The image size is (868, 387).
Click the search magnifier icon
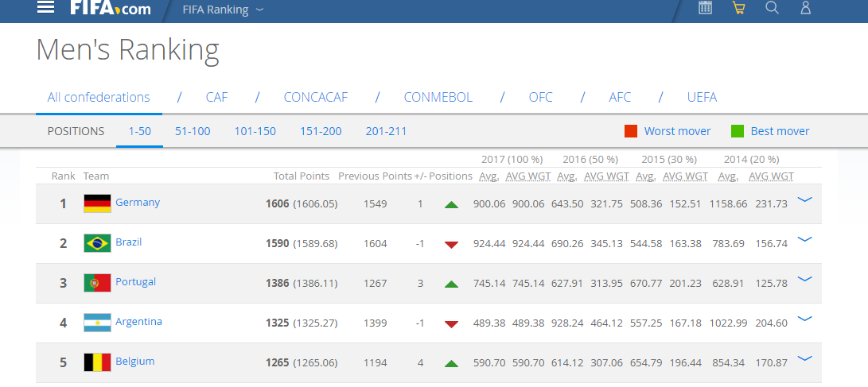[x=772, y=8]
